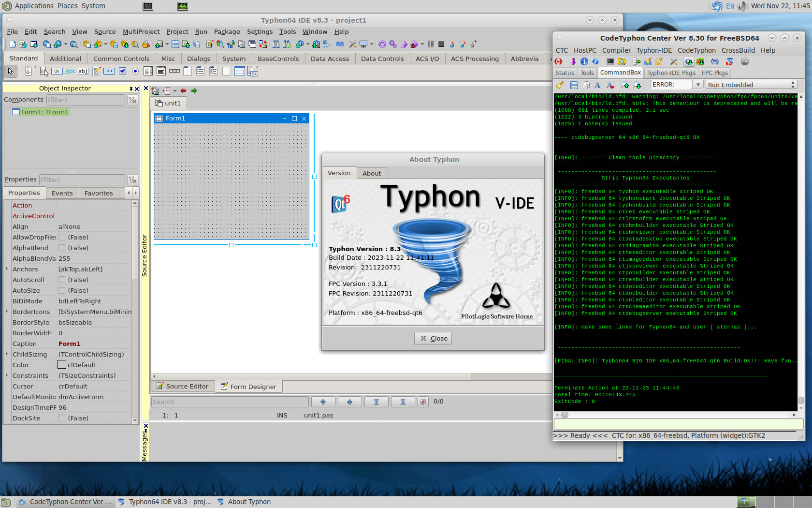Viewport: 812px width, 508px height.
Task: Open the Run Embedded combo box
Action: [751, 85]
